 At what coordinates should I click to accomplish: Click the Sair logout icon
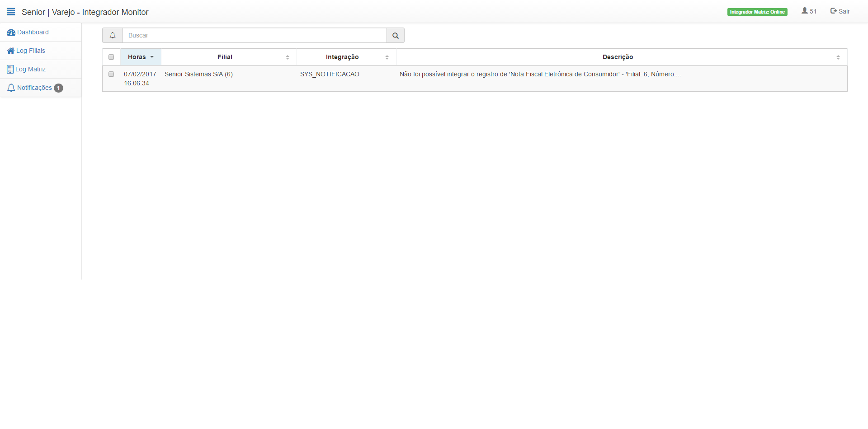click(834, 11)
